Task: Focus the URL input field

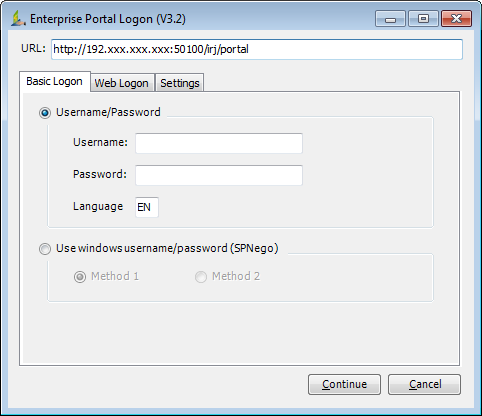Action: pos(257,49)
